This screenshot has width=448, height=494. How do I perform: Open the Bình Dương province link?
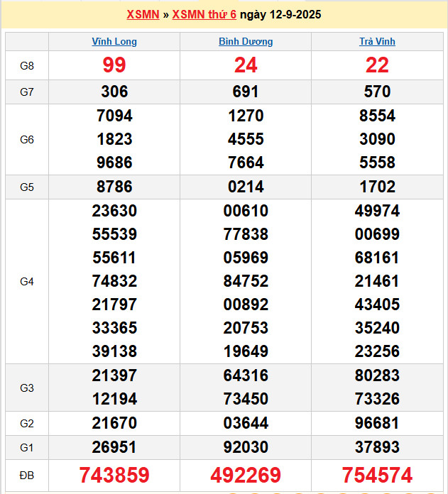(x=246, y=42)
